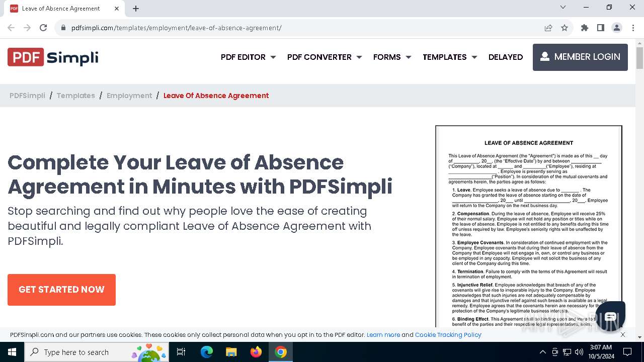The height and width of the screenshot is (362, 644).
Task: Click the MEMBER LOGIN button
Action: pyautogui.click(x=580, y=57)
